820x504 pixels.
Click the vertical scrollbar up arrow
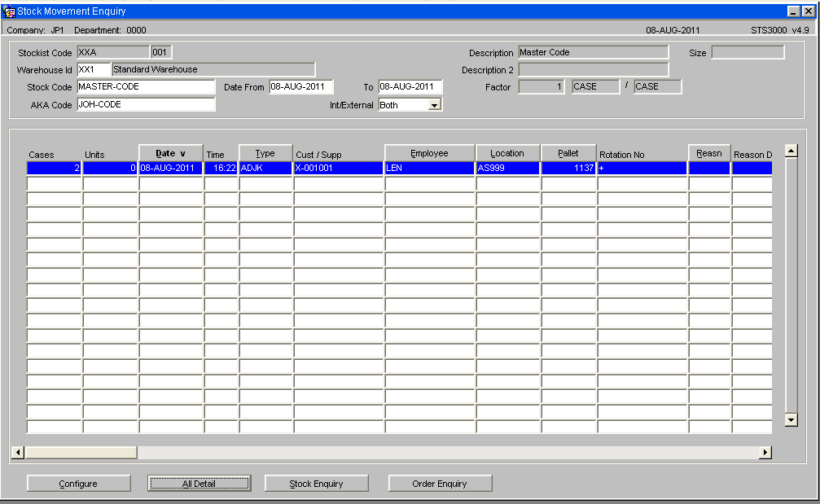click(791, 151)
